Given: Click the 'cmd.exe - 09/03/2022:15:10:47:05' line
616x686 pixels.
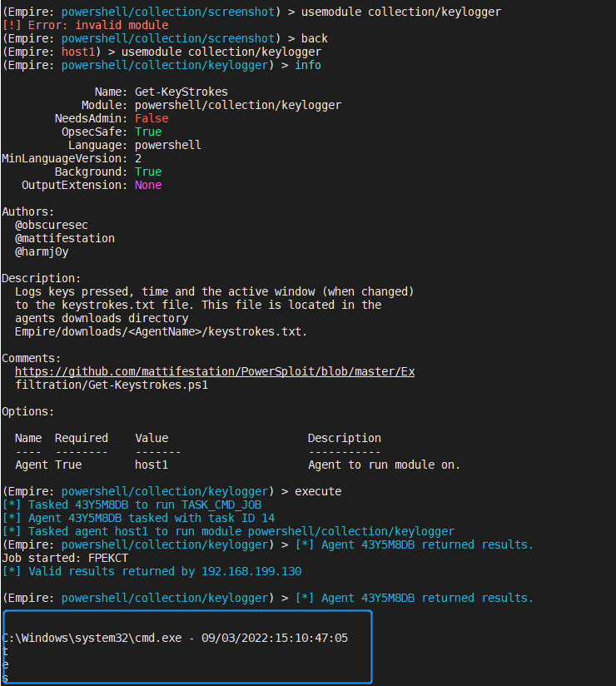Looking at the screenshot, I should coord(175,638).
